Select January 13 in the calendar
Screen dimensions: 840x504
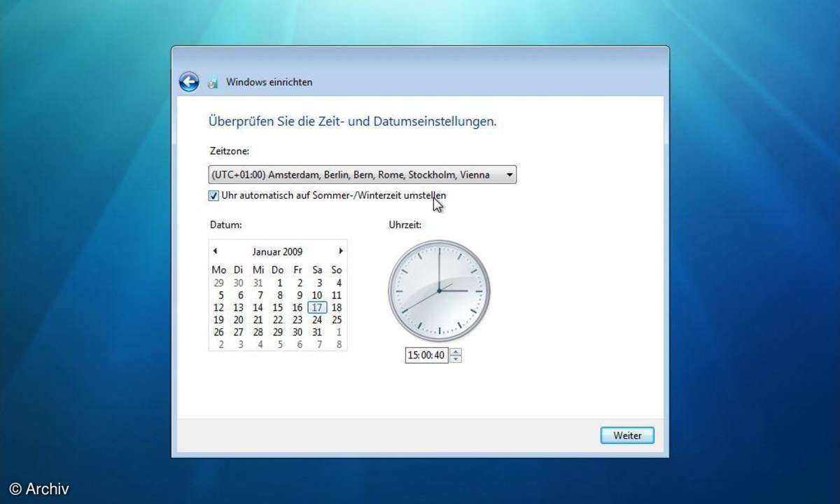[x=238, y=307]
